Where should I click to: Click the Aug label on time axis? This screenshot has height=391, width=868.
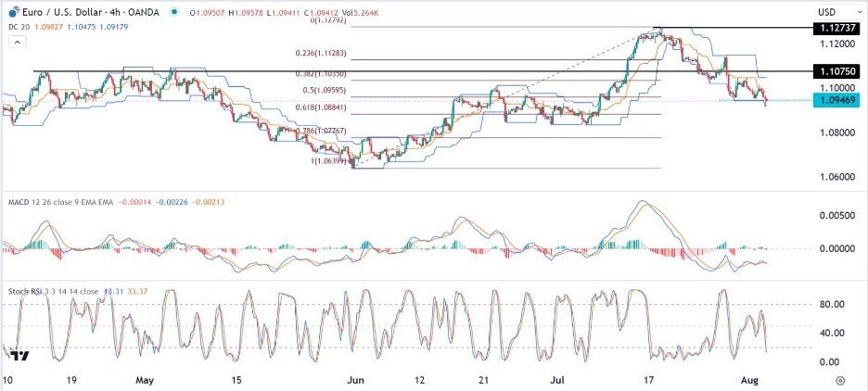747,381
